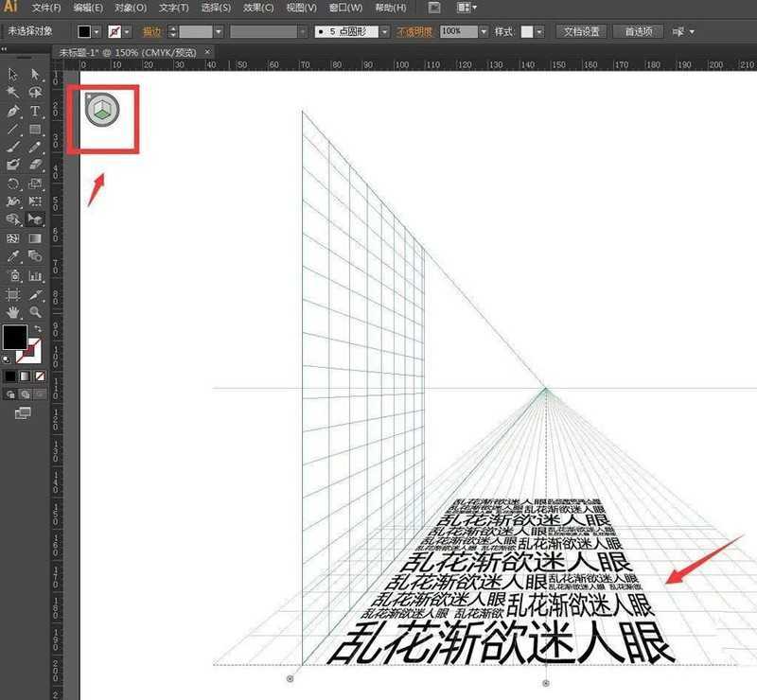
Task: Reset to default fill and stroke colors
Action: pyautogui.click(x=7, y=359)
